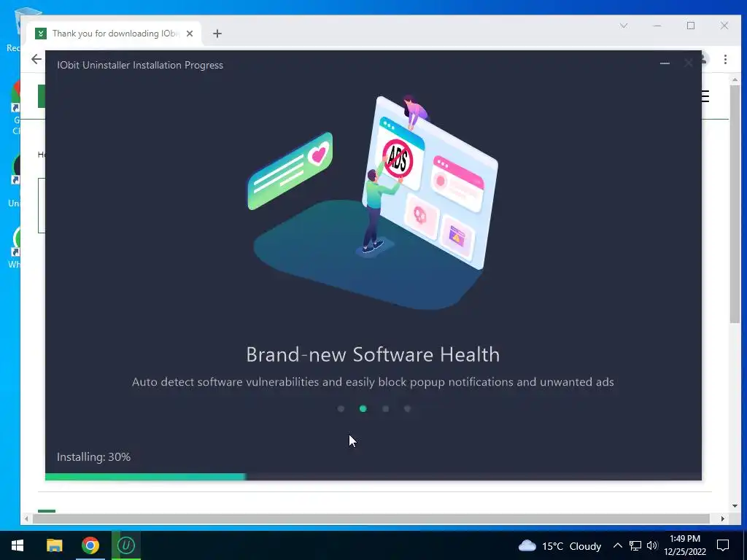
Task: Click the Chrome vertical scrollbar thumb
Action: 735,205
